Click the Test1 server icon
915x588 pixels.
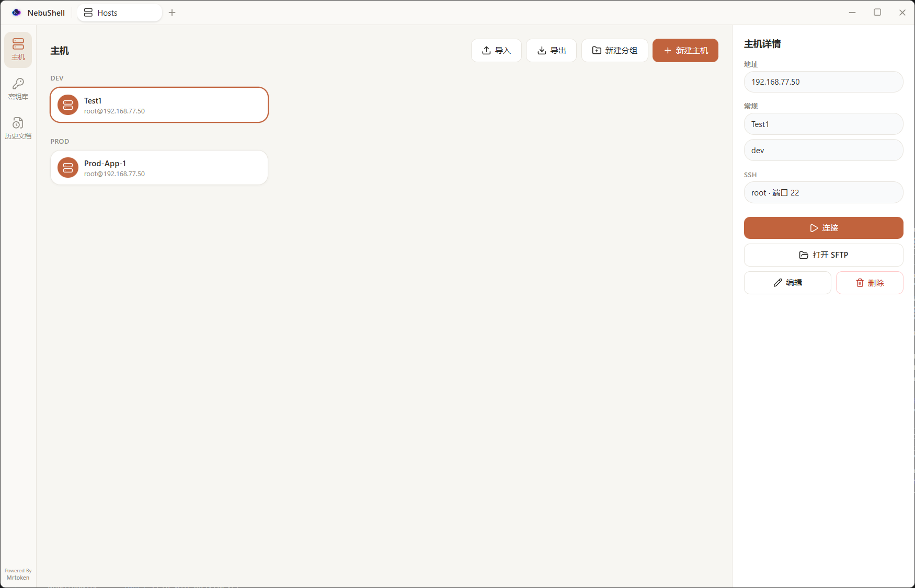(68, 105)
